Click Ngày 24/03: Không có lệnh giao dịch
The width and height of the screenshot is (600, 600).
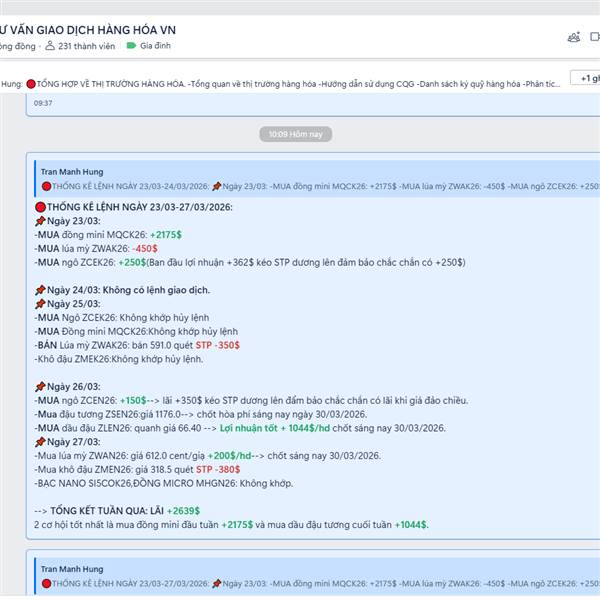(x=128, y=290)
